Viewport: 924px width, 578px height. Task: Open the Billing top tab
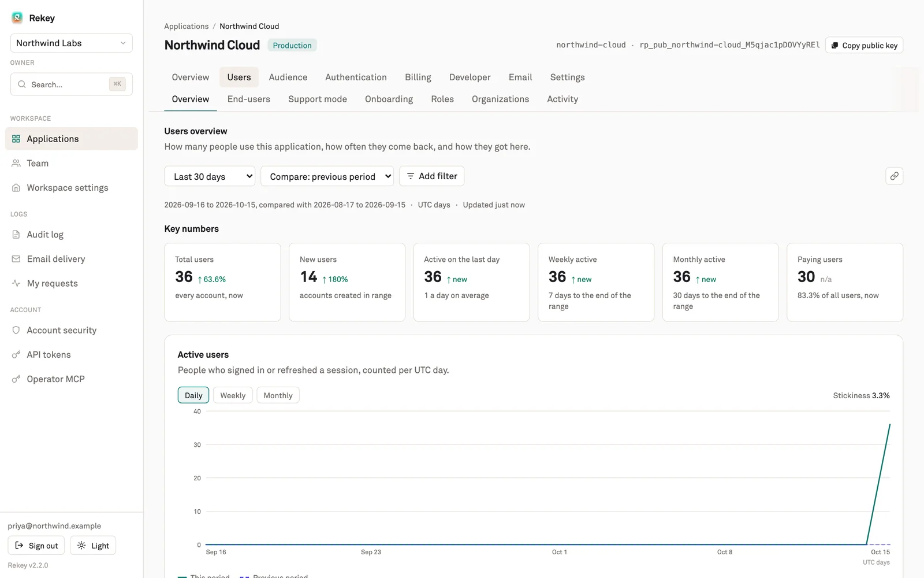(418, 77)
